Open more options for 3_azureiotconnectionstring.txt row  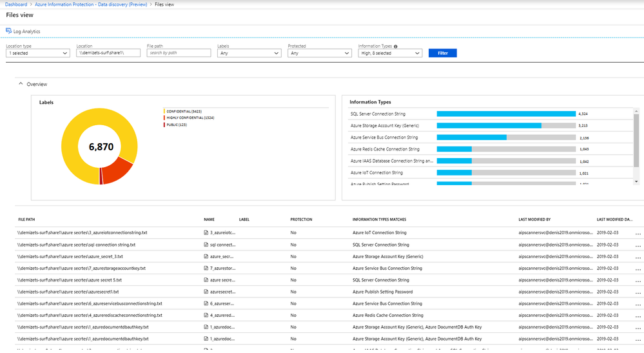[638, 234]
